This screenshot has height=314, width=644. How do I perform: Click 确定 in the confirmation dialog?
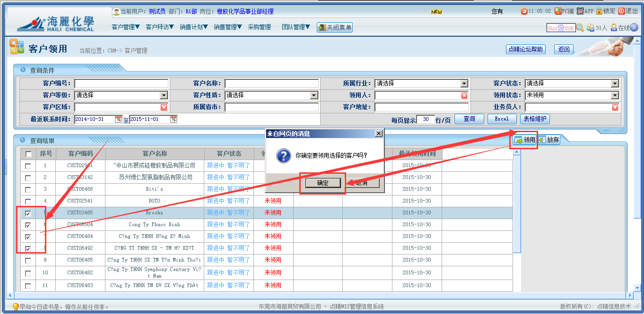[x=323, y=183]
